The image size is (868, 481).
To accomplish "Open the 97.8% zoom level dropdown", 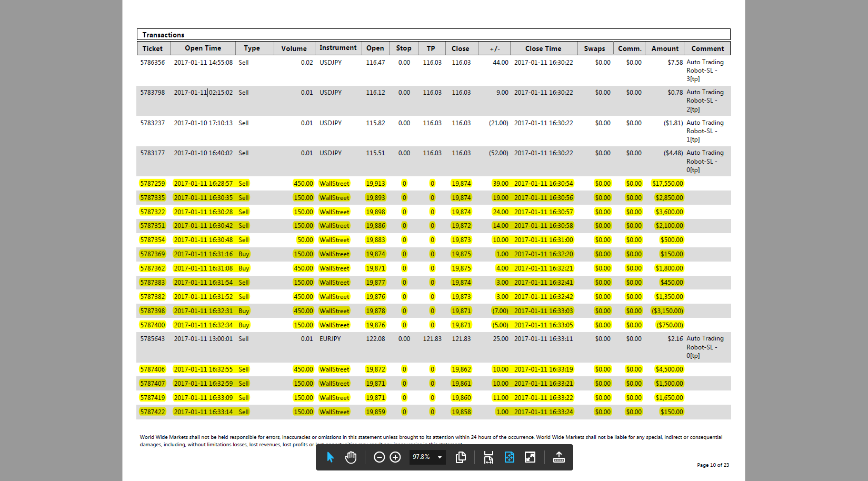I will click(x=427, y=457).
